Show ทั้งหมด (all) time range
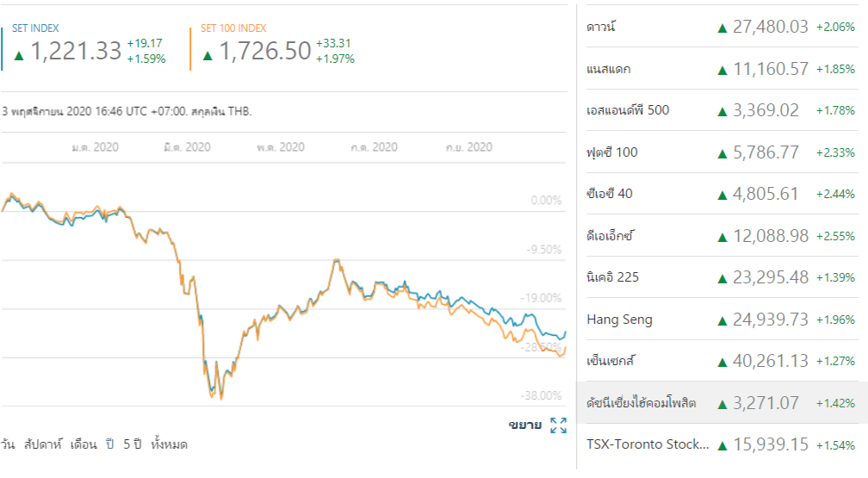868x478 pixels. click(169, 444)
